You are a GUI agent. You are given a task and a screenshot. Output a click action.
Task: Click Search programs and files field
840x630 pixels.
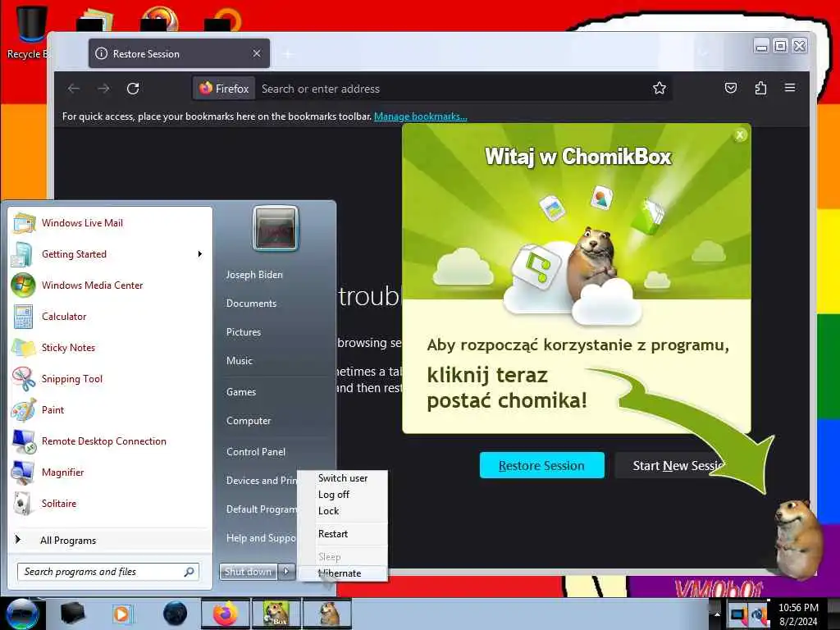click(108, 572)
